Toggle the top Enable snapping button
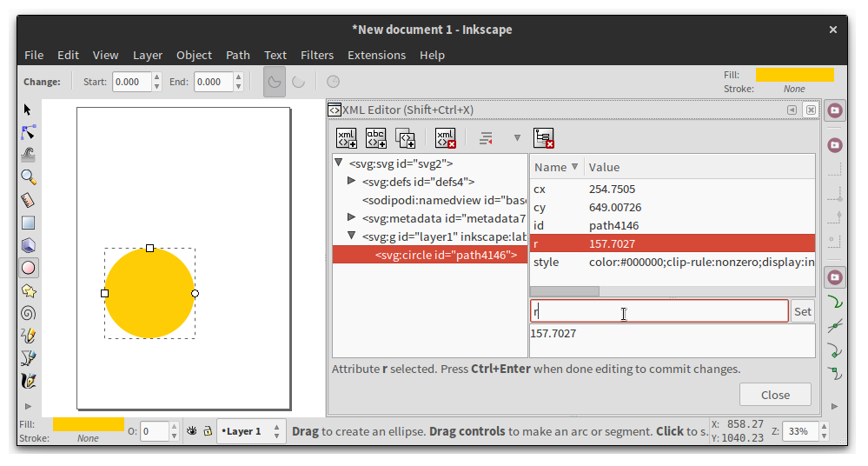The image size is (868, 466). [835, 110]
